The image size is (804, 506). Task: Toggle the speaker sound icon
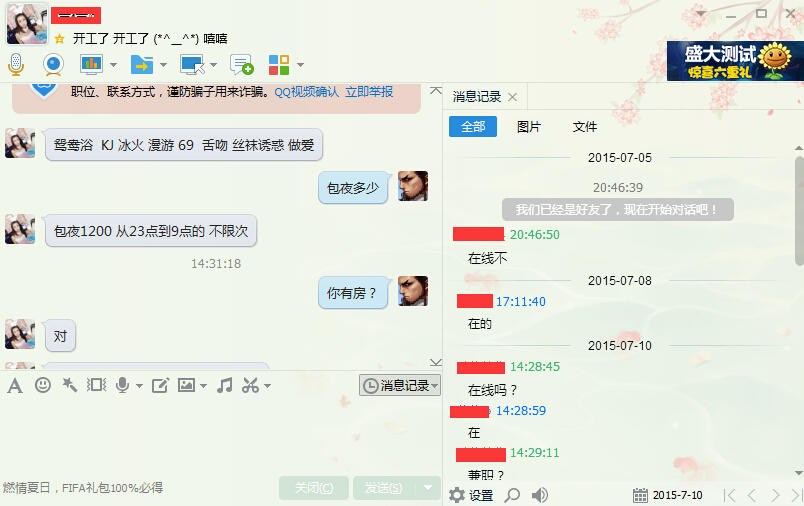pyautogui.click(x=539, y=495)
